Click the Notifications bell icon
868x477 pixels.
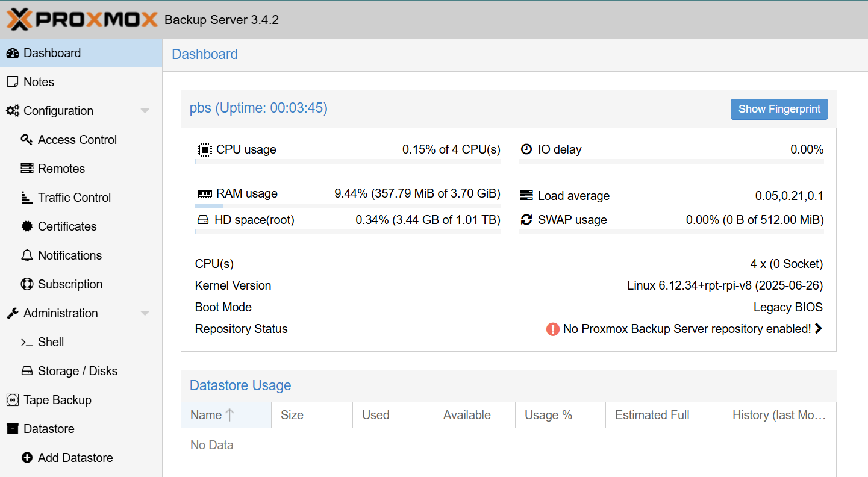pos(27,255)
